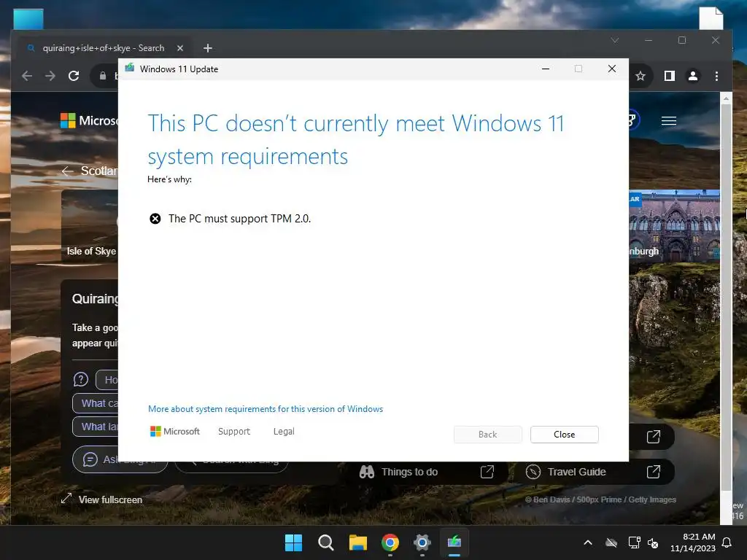Open taskbar Search
Image resolution: width=747 pixels, height=560 pixels.
coord(326,542)
